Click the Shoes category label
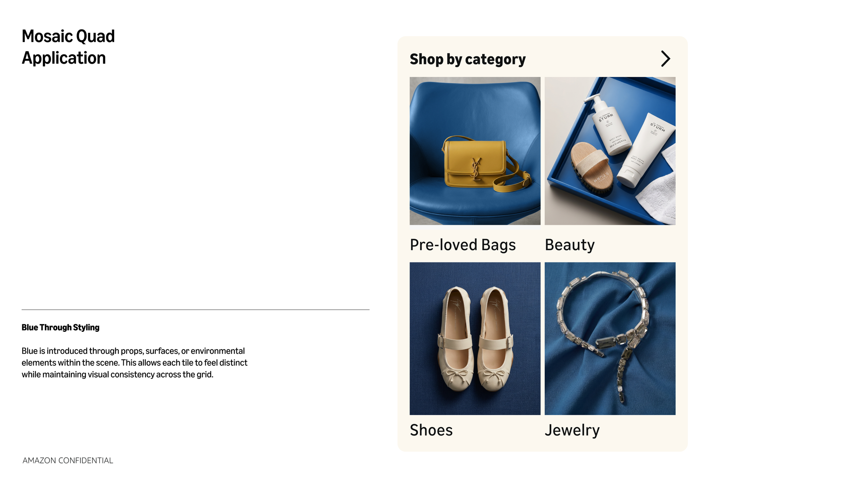This screenshot has width=868, height=488. 431,430
